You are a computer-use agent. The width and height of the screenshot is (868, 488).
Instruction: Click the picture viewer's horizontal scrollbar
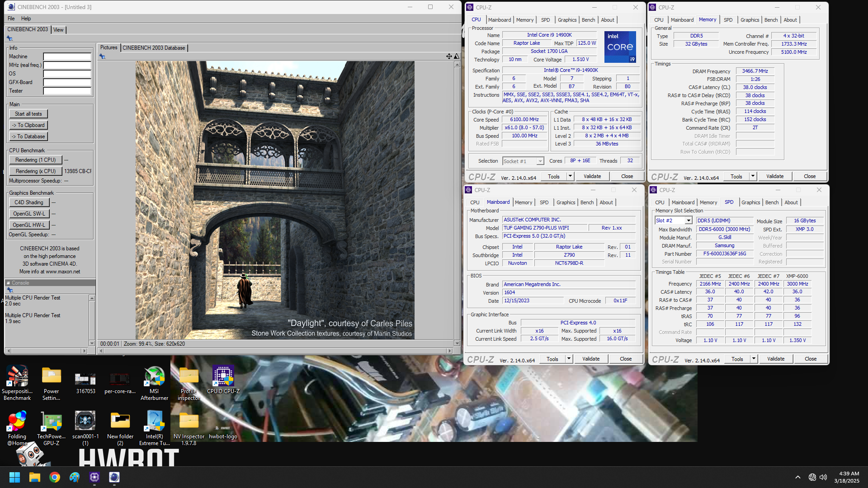pyautogui.click(x=275, y=351)
